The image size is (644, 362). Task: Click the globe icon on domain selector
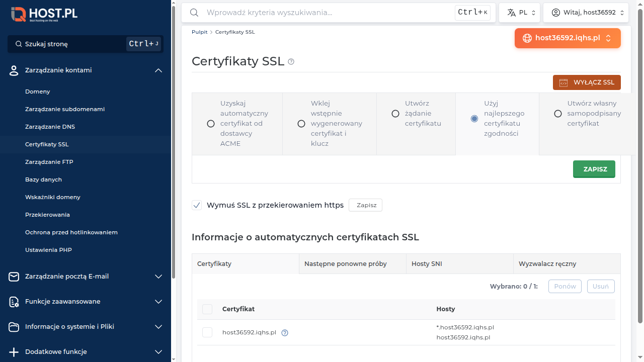527,38
